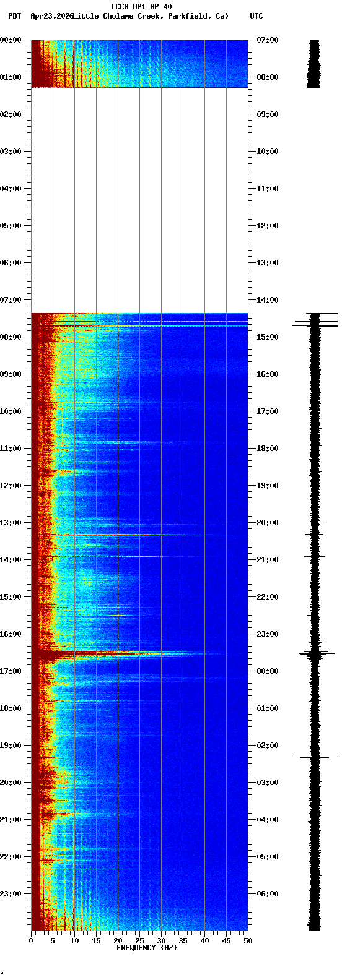Click the date label 'Apr23,2026'

pyautogui.click(x=52, y=16)
